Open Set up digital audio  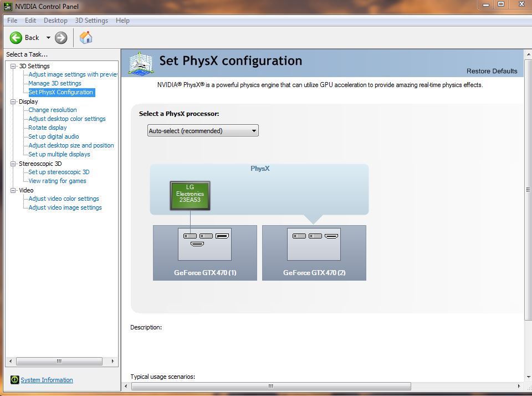point(54,136)
